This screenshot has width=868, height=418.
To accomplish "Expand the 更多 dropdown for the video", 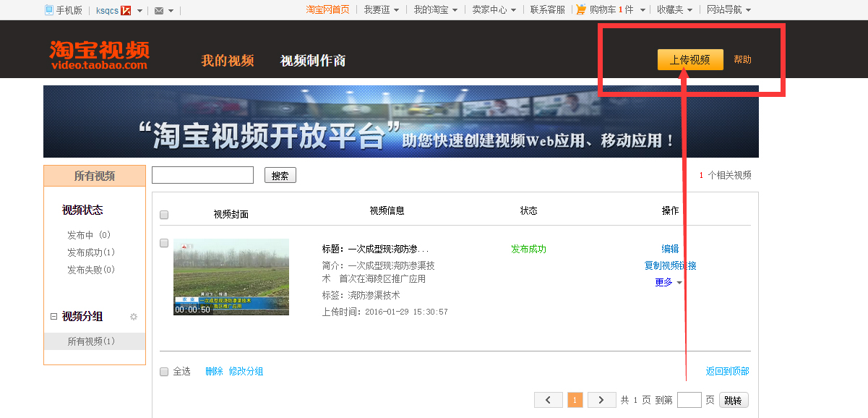I will [669, 283].
